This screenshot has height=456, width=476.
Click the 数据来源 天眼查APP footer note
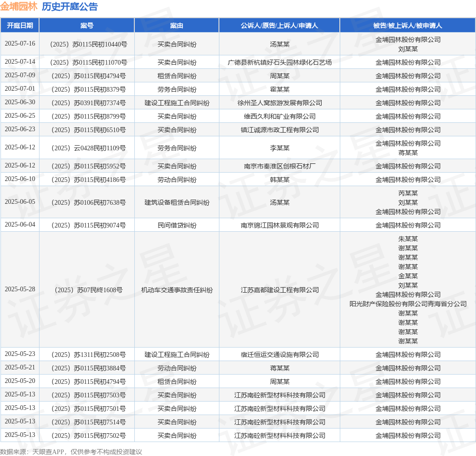point(71,452)
